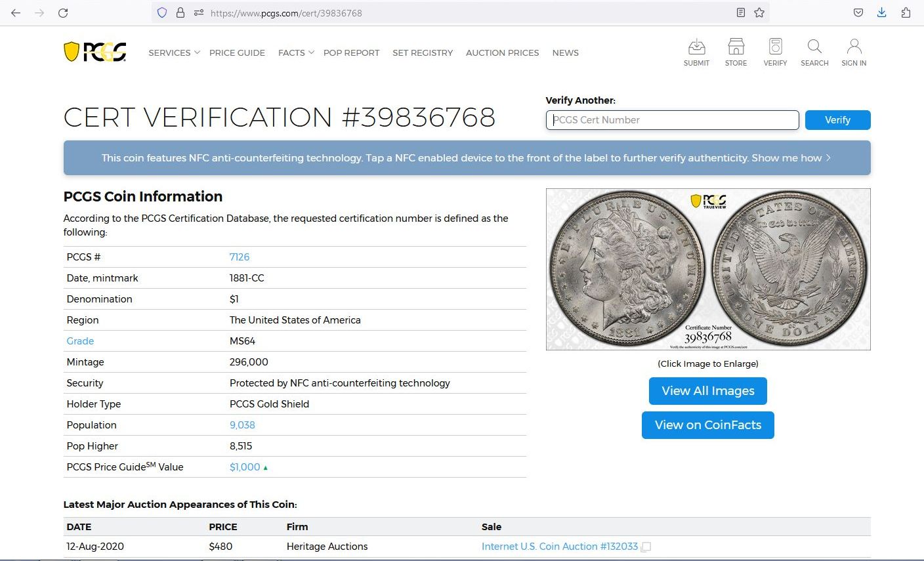Bookmark this page with the star icon
Screen dimensions: 924x561
[759, 13]
